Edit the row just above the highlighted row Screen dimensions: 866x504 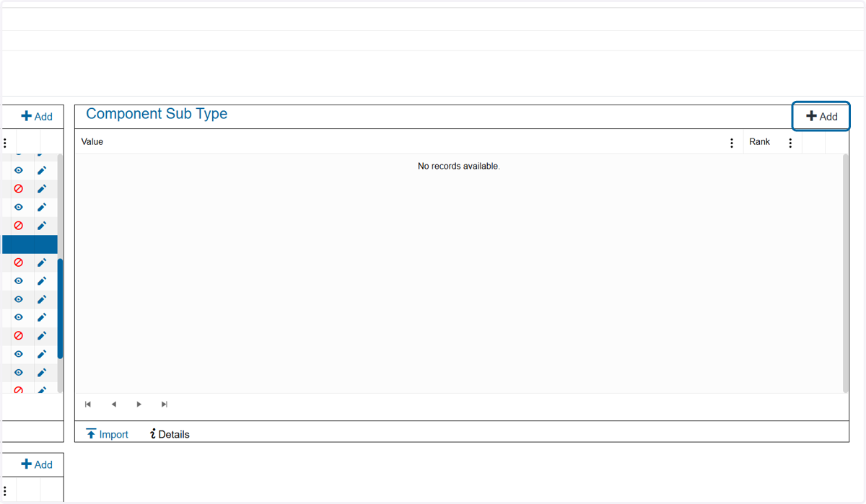click(42, 226)
